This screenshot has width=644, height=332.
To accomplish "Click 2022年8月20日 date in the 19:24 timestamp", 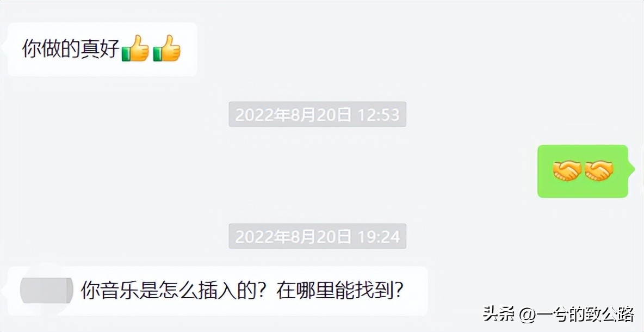I will (x=293, y=236).
